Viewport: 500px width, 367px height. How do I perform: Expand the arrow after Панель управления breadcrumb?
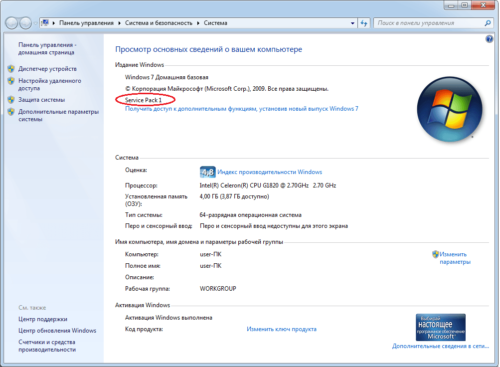point(119,23)
